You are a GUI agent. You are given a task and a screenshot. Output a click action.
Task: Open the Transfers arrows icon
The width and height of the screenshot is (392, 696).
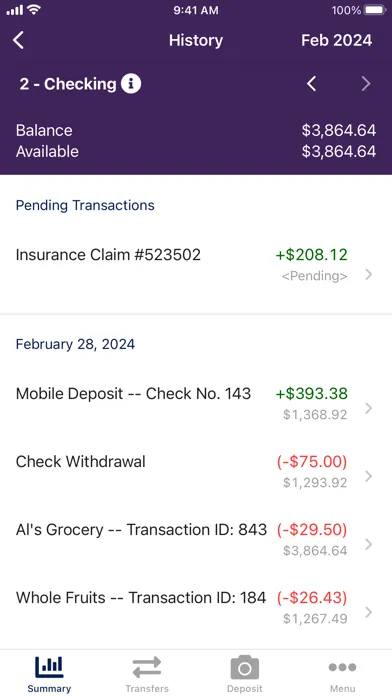[147, 667]
